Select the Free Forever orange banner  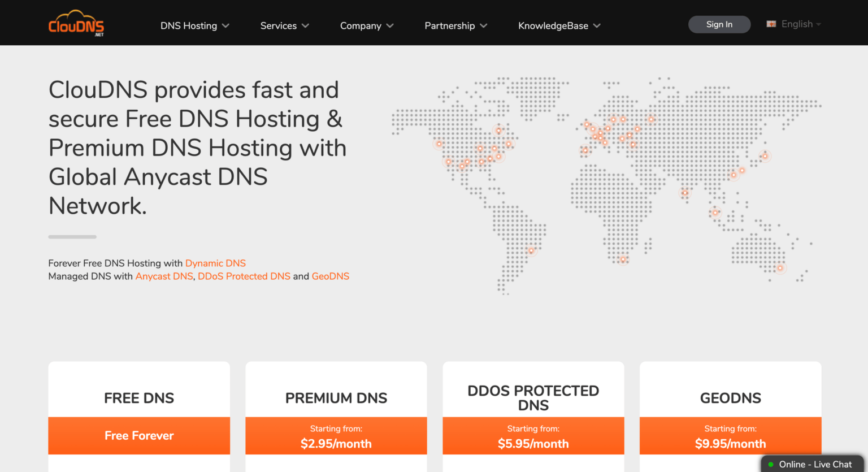click(x=139, y=436)
